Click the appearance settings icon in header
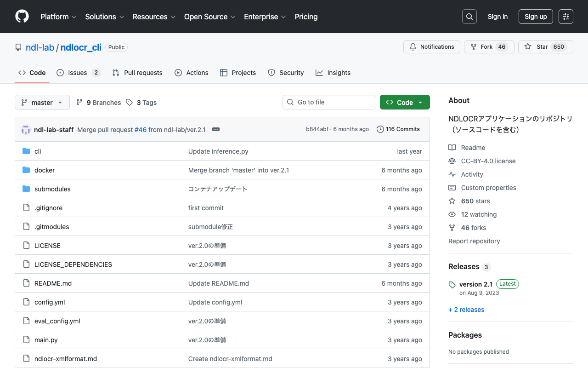Image resolution: width=588 pixels, height=368 pixels. (566, 17)
